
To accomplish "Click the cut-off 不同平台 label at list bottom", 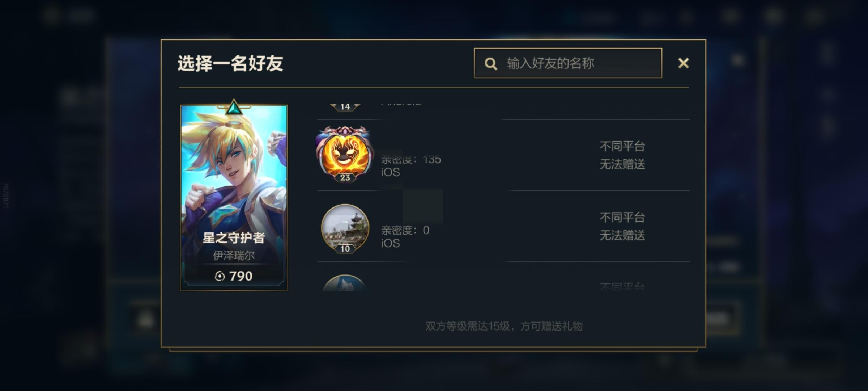I will pos(622,287).
